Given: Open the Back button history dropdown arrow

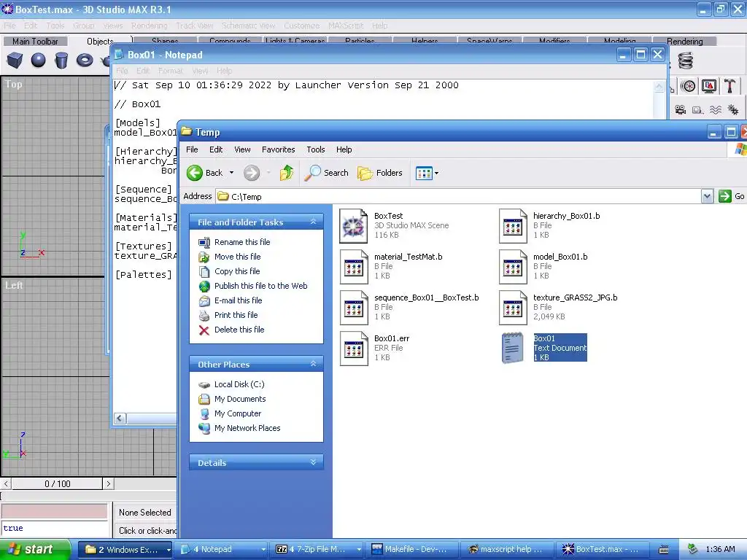Looking at the screenshot, I should 231,173.
